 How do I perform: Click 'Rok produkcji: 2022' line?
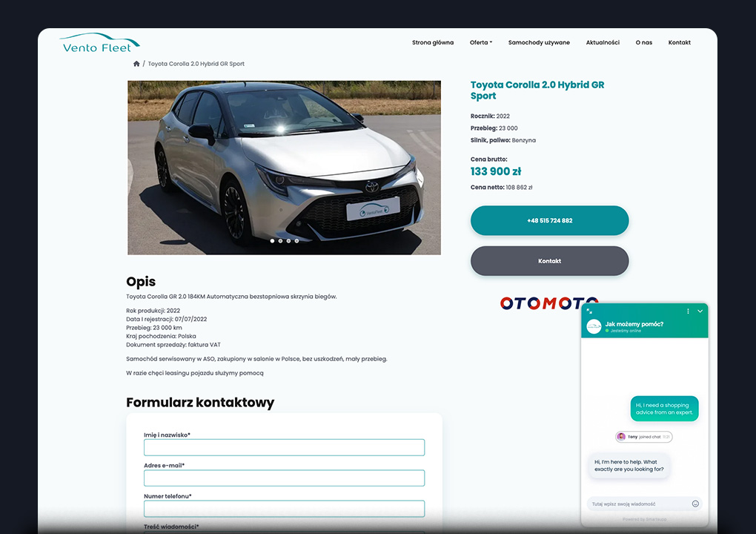pyautogui.click(x=153, y=311)
